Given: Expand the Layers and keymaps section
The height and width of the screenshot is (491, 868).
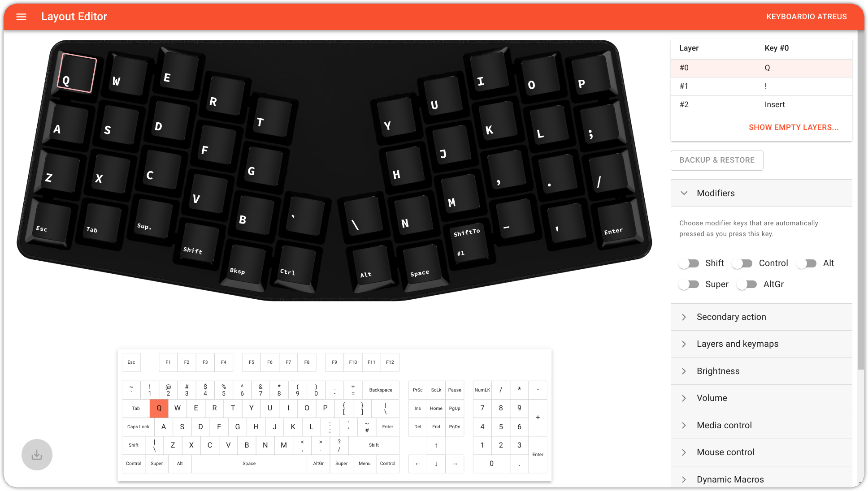Looking at the screenshot, I should 738,344.
